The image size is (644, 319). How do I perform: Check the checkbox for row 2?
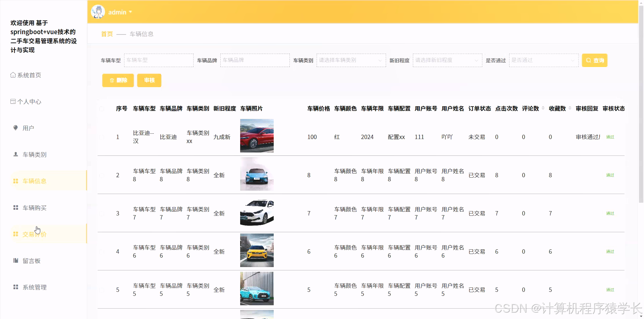(x=102, y=175)
